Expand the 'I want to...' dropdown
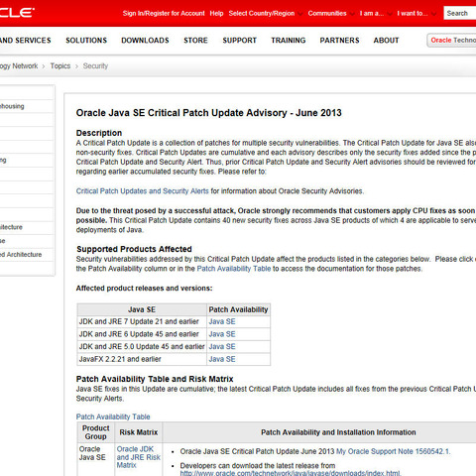The image size is (476, 476). (x=416, y=13)
